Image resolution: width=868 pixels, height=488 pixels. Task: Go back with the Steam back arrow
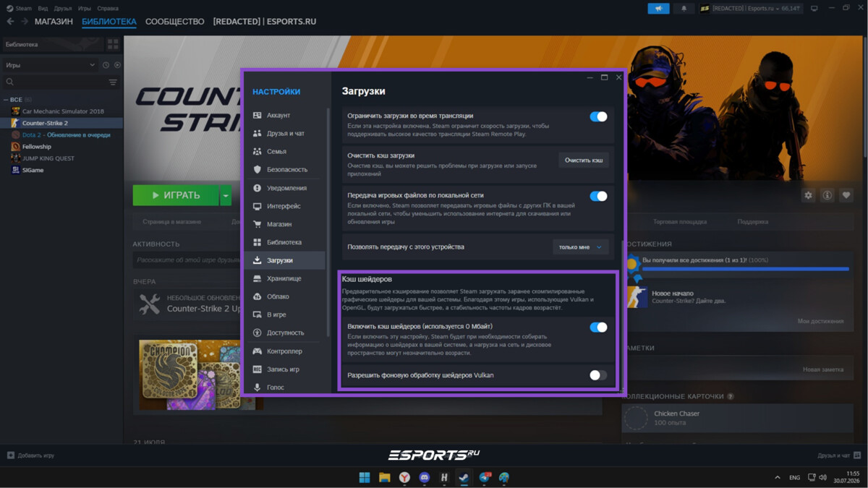10,22
